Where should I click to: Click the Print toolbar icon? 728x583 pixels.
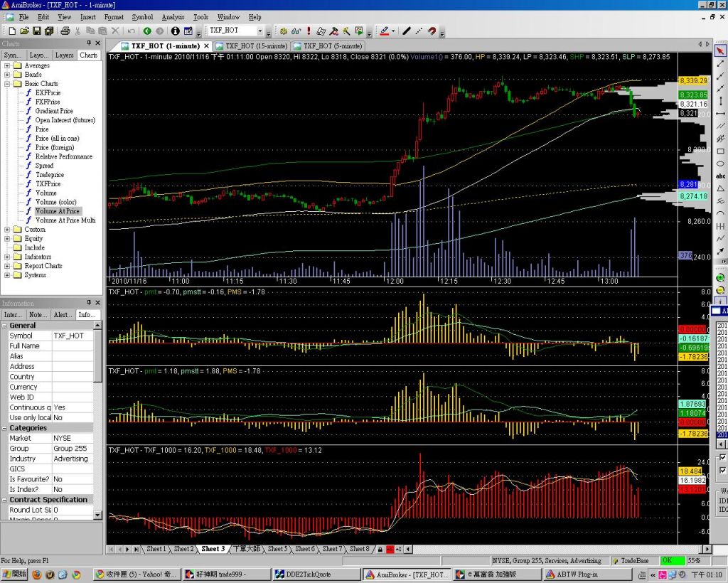tap(65, 31)
